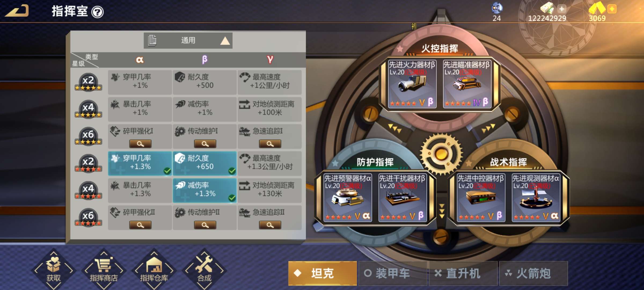This screenshot has width=644, height=290.
Task: Select the 先进观测器材α equipment card
Action: click(x=536, y=197)
